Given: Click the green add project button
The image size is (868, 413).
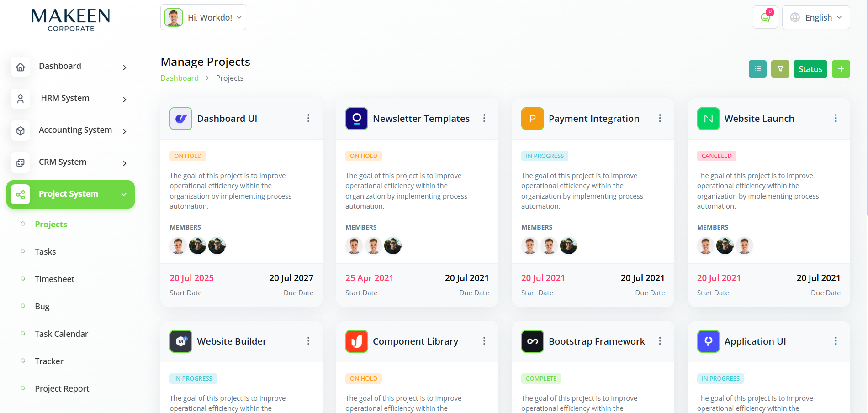Looking at the screenshot, I should tap(841, 69).
